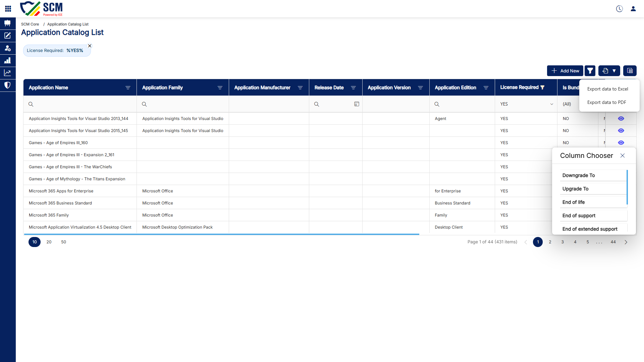The width and height of the screenshot is (644, 362).
Task: Open the line chart sidebar icon
Action: (8, 73)
